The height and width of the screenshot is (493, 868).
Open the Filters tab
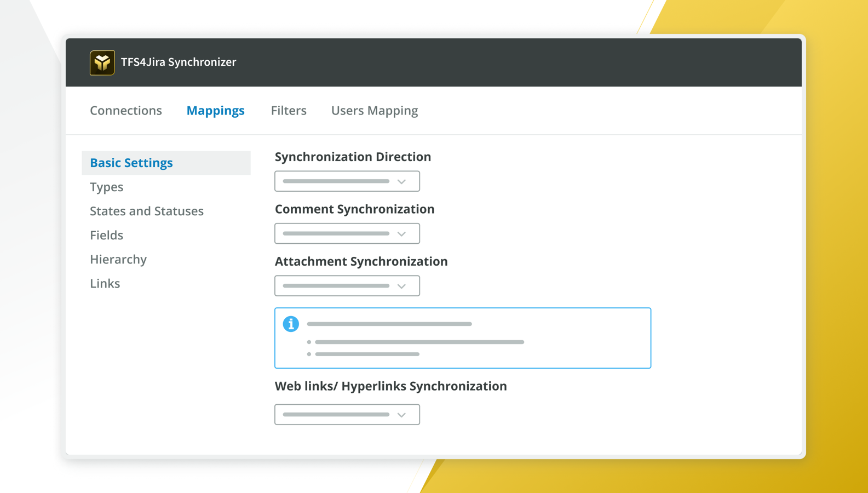click(289, 111)
